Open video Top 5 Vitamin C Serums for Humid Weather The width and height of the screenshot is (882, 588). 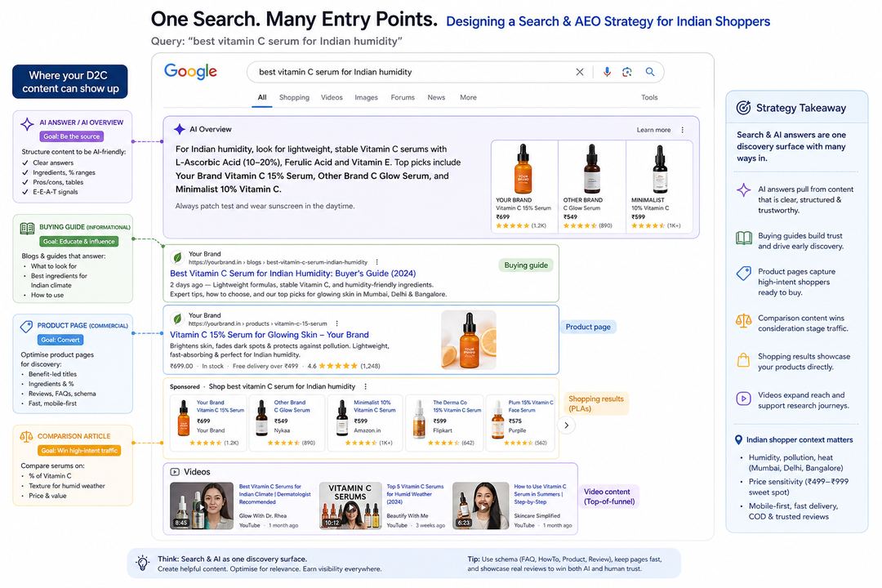click(415, 494)
